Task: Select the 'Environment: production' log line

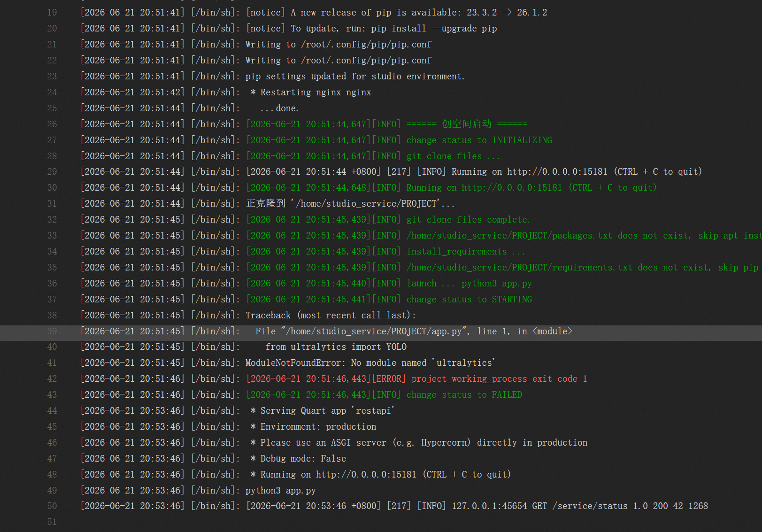Action: point(228,427)
